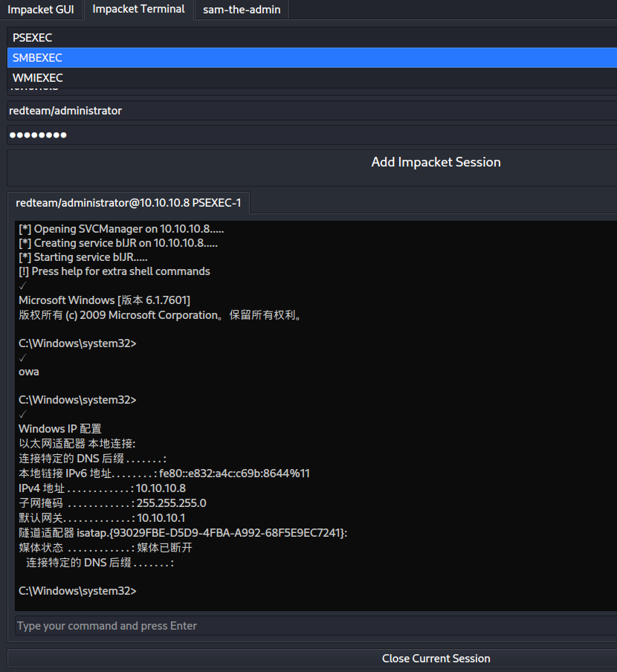
Task: Click 'Press help for extra shell commands' text
Action: click(114, 271)
